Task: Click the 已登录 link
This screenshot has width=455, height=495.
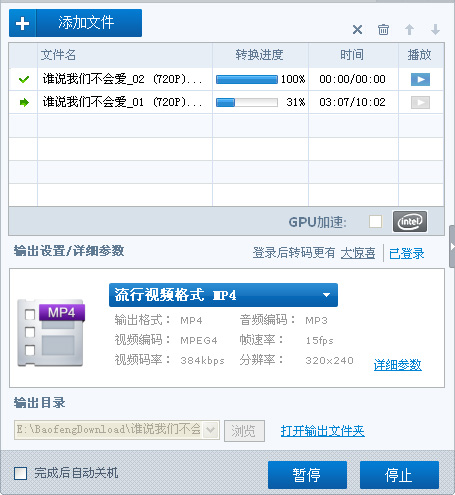Action: click(407, 254)
